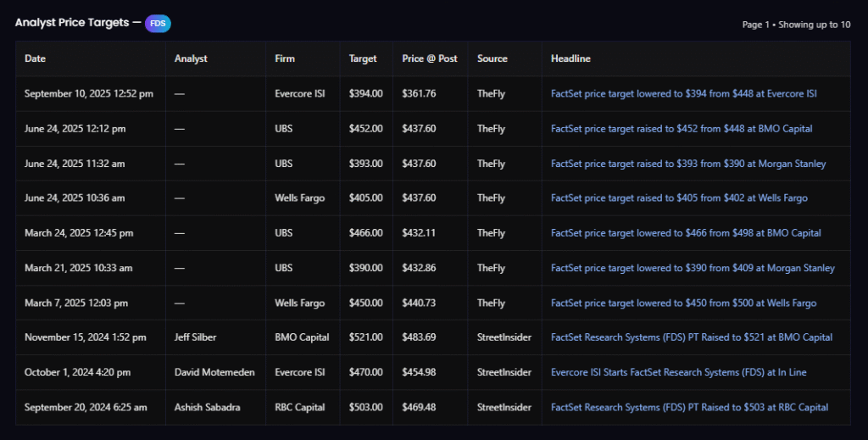Open the PT Raised to $503 at RBC Capital link

689,407
